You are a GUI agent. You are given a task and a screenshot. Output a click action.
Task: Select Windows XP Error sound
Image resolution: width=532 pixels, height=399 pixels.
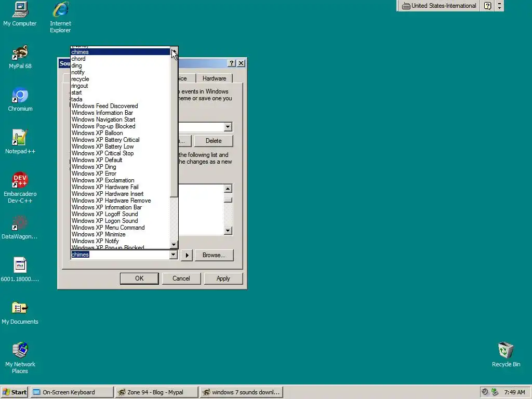120,174
